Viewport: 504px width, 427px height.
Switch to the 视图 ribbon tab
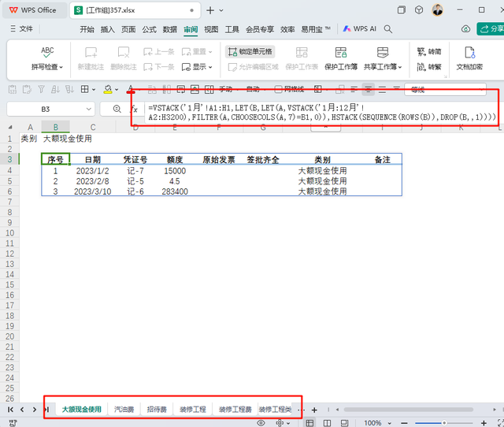[211, 29]
